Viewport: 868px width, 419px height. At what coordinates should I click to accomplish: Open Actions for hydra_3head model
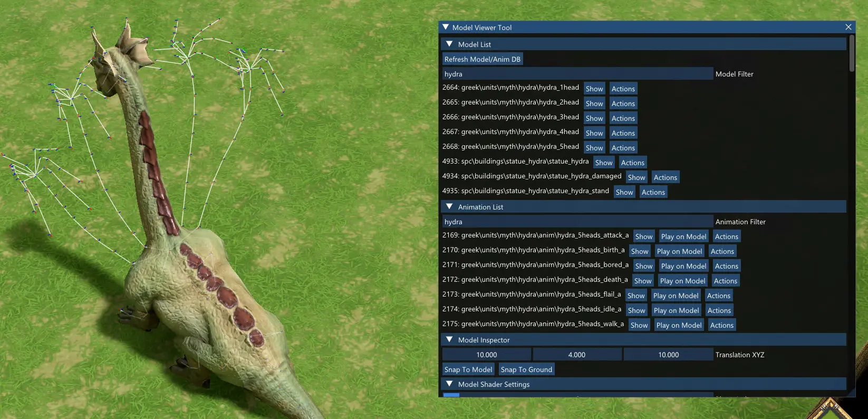pos(623,118)
